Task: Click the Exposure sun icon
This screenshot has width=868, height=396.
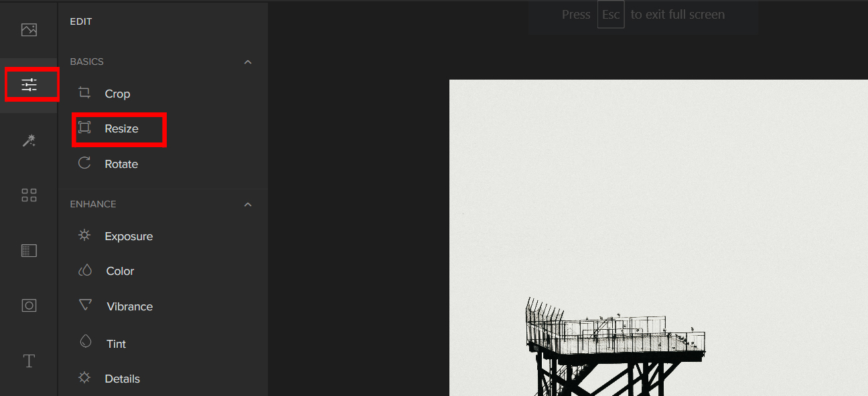Action: coord(84,235)
